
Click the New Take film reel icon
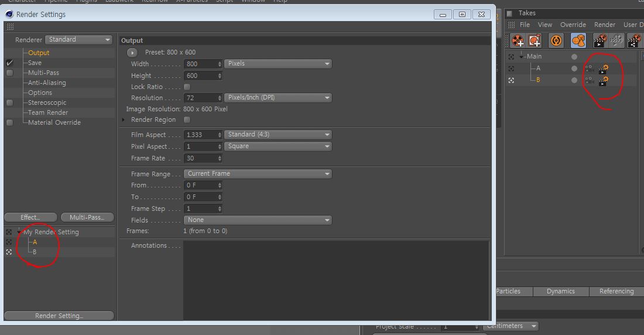[x=518, y=40]
